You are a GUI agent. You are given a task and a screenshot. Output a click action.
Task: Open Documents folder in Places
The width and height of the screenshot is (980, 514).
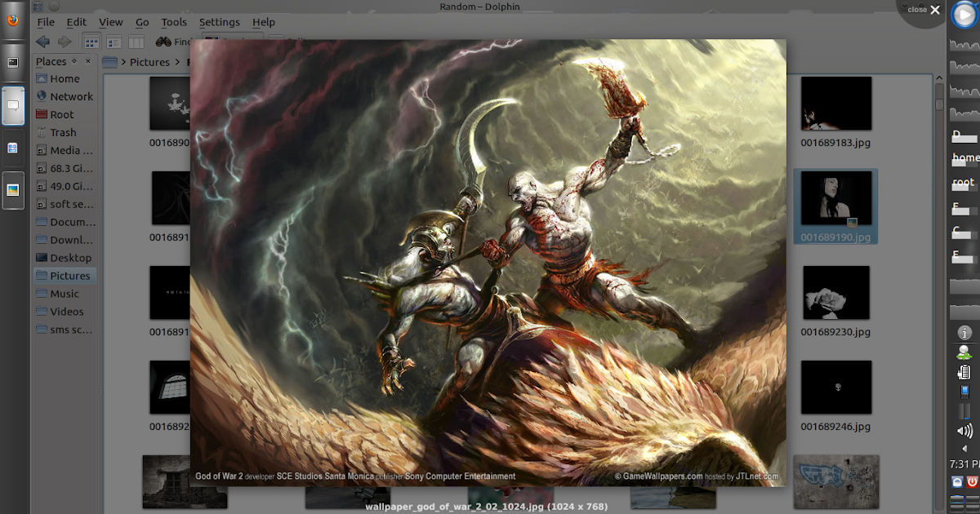65,222
